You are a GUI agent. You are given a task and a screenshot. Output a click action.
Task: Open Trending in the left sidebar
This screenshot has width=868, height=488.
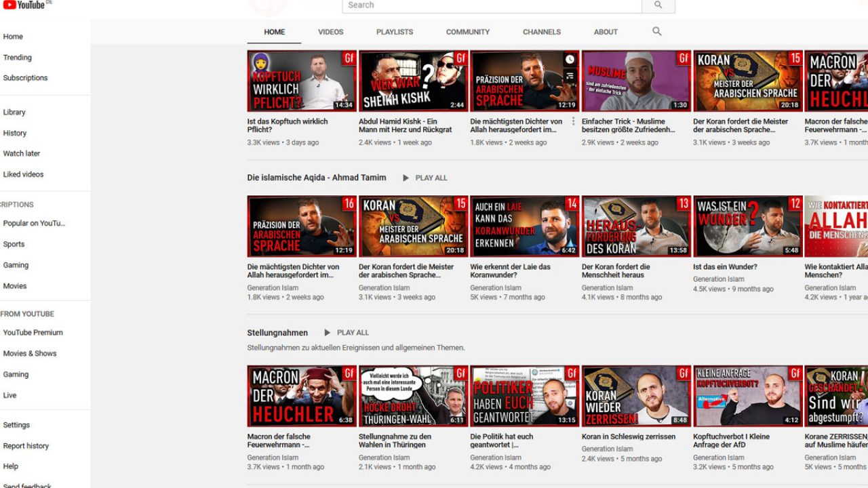point(18,58)
